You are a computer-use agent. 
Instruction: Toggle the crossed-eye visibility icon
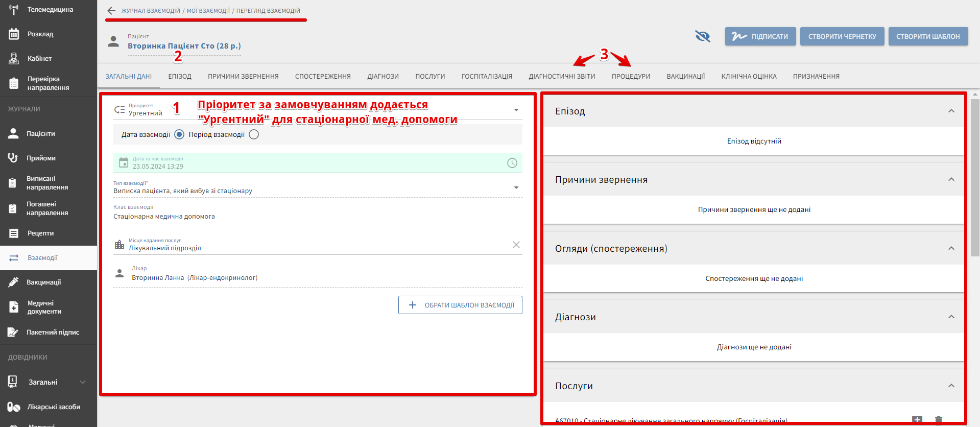point(703,36)
